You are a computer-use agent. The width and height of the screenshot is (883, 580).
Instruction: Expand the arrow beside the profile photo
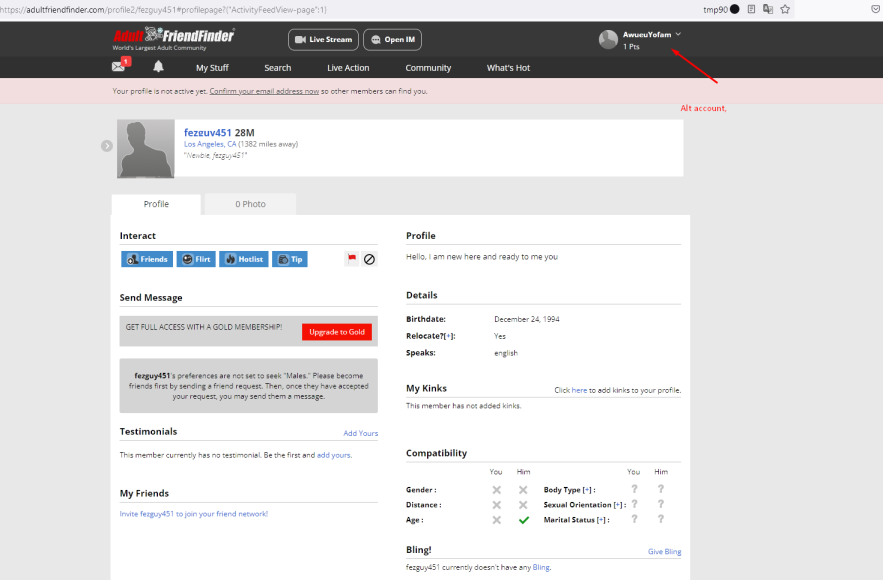pos(107,146)
